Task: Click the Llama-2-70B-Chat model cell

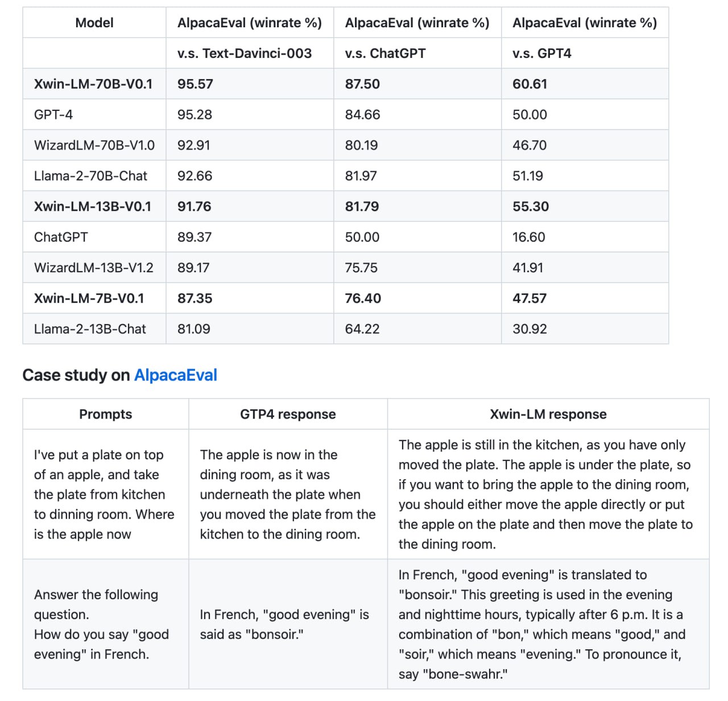Action: 90,176
